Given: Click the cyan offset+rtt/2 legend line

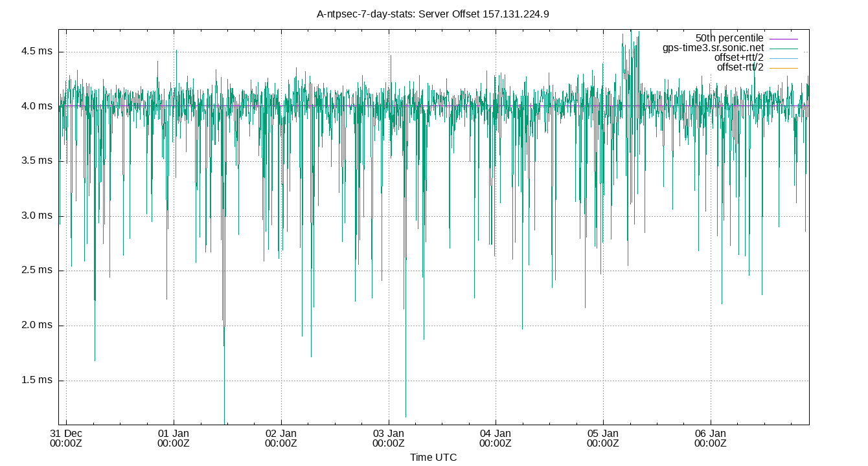Looking at the screenshot, I should [x=782, y=57].
